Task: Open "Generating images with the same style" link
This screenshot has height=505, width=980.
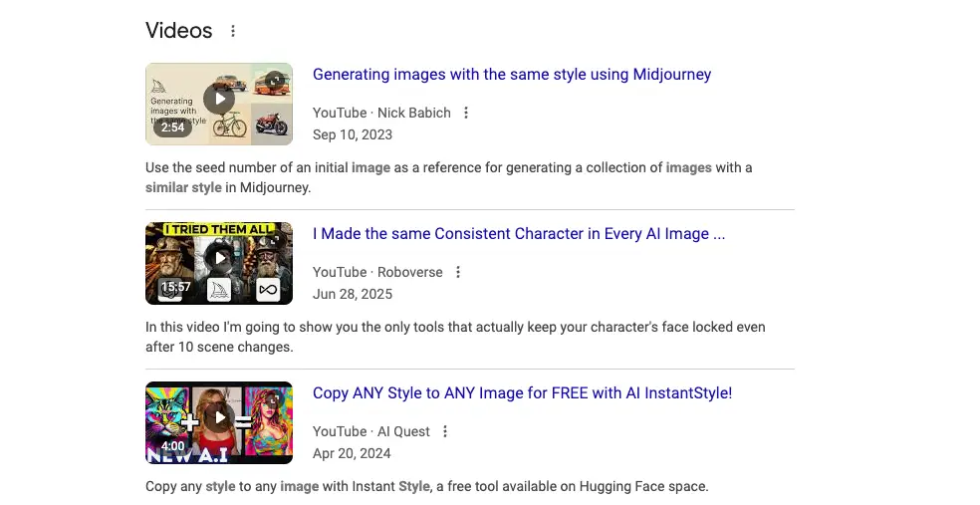Action: pos(511,75)
